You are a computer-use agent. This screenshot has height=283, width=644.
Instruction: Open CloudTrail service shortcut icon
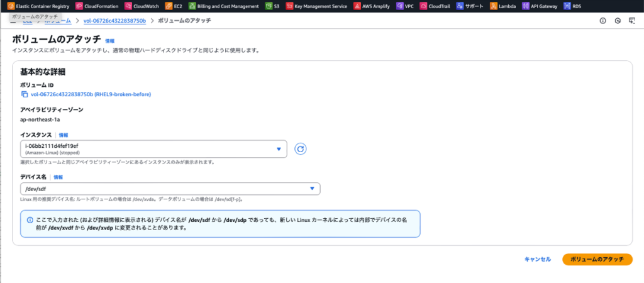[423, 6]
